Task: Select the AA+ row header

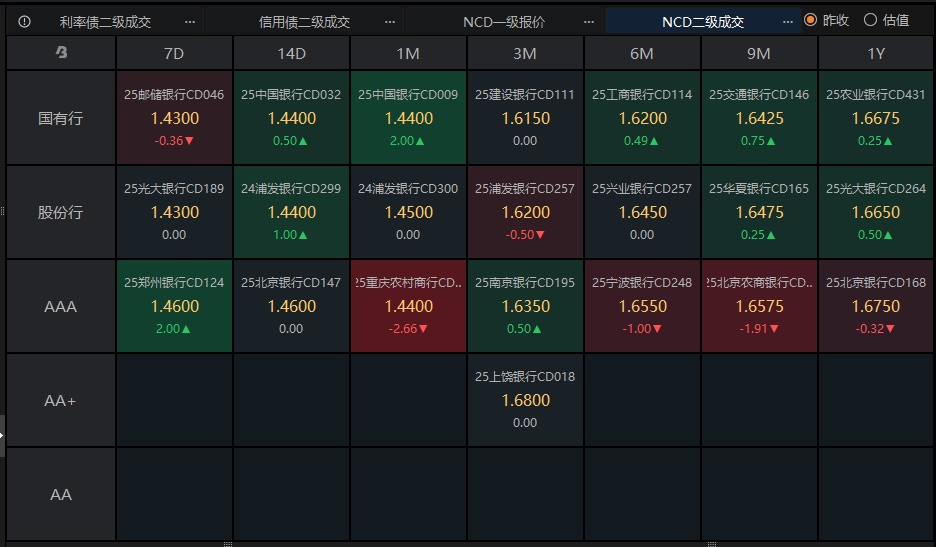Action: [61, 400]
